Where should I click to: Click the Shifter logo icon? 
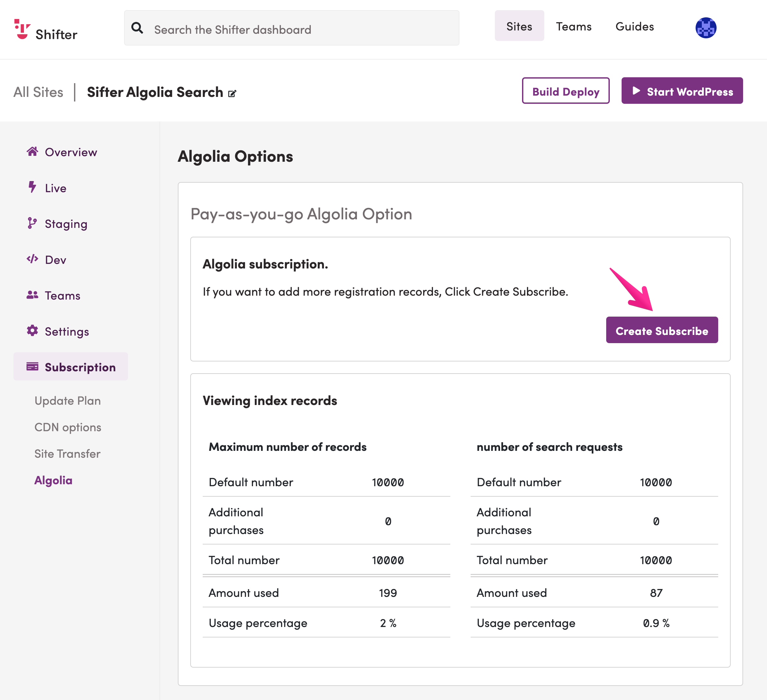(22, 29)
